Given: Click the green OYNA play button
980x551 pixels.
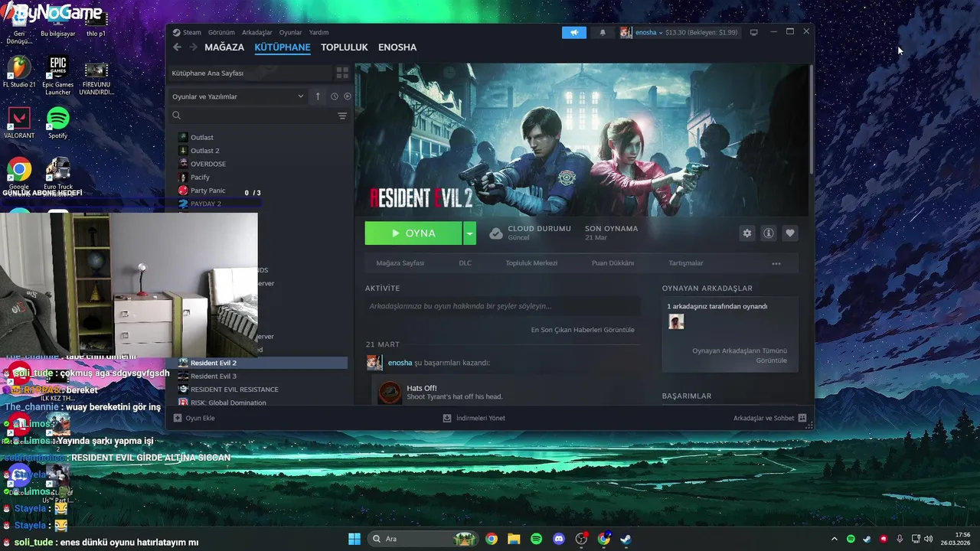Looking at the screenshot, I should tap(413, 233).
